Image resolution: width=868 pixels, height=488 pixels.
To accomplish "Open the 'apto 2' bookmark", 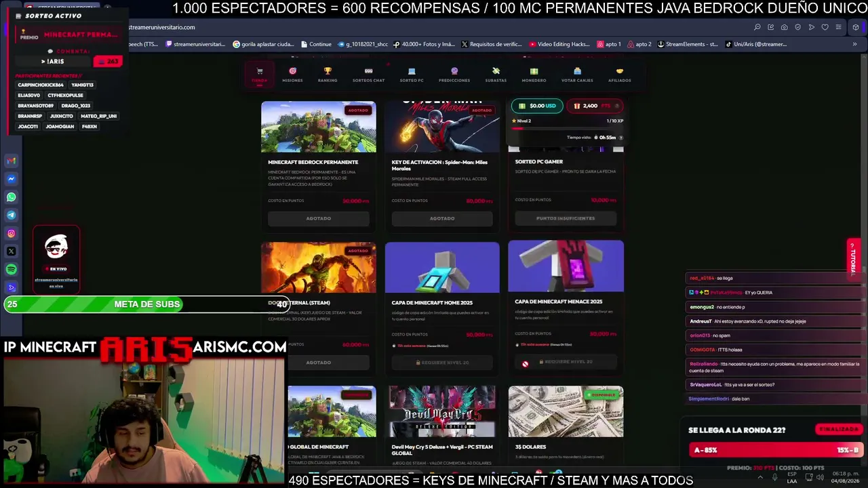I will [x=639, y=44].
